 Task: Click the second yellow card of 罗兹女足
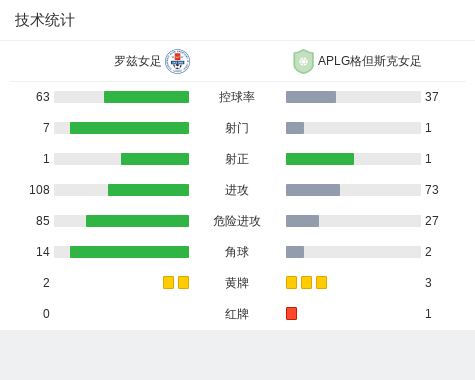(x=183, y=283)
